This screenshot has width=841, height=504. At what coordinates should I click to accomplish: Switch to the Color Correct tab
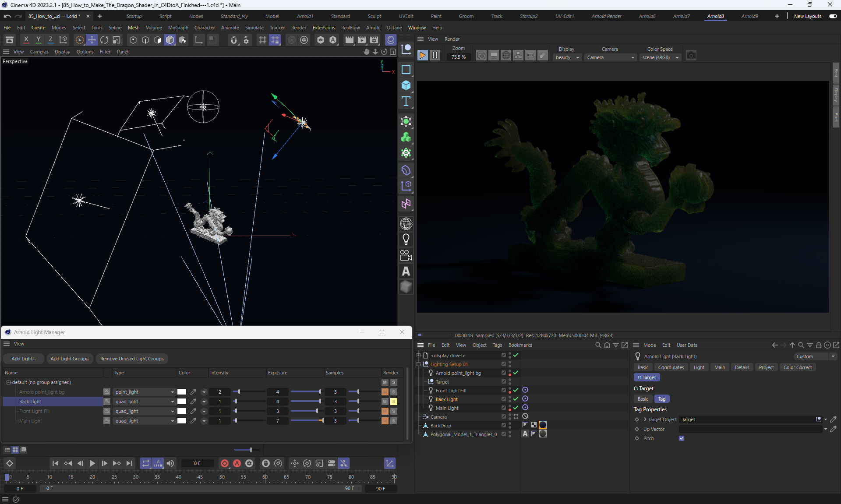(x=797, y=367)
